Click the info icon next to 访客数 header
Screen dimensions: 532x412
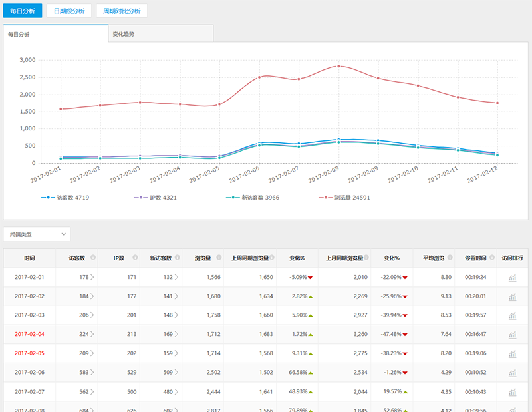click(93, 258)
